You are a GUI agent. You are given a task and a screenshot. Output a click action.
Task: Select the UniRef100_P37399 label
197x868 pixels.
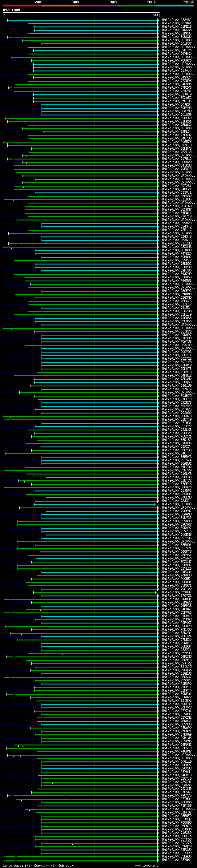coord(176,853)
